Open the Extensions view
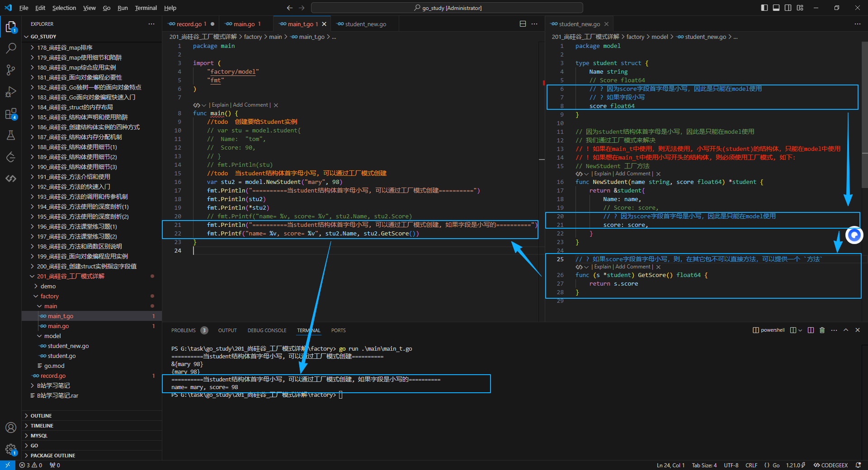 coord(11,113)
